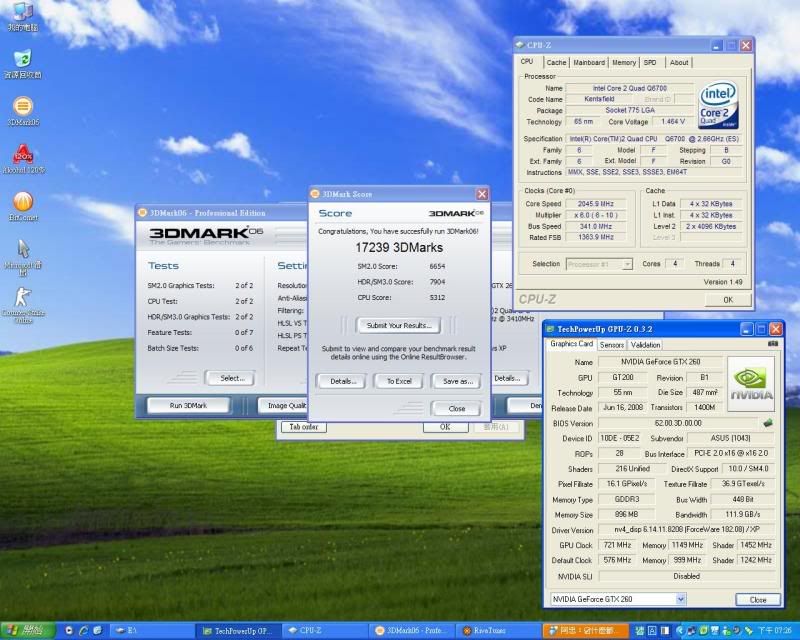Switch to CPU-Z taskbar button
The height and width of the screenshot is (640, 800).
[324, 631]
